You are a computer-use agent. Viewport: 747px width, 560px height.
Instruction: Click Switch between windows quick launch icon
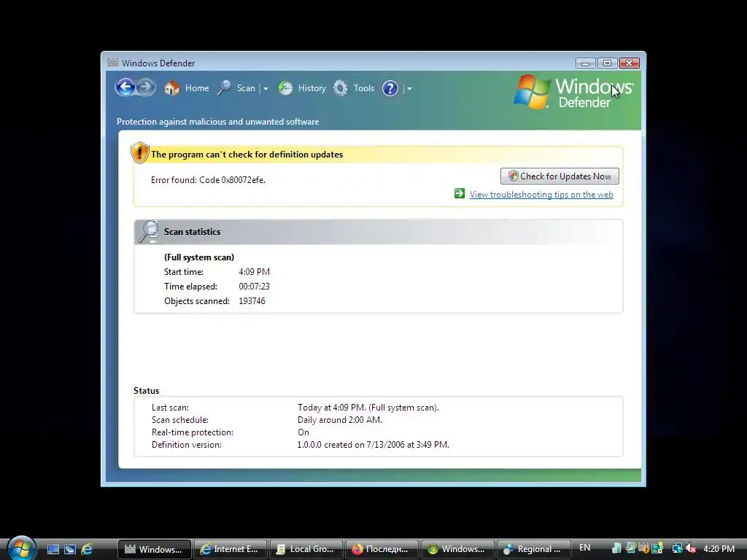[70, 549]
